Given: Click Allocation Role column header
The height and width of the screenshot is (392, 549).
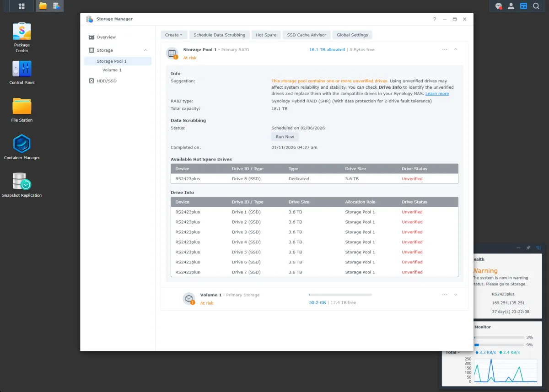Looking at the screenshot, I should [361, 202].
